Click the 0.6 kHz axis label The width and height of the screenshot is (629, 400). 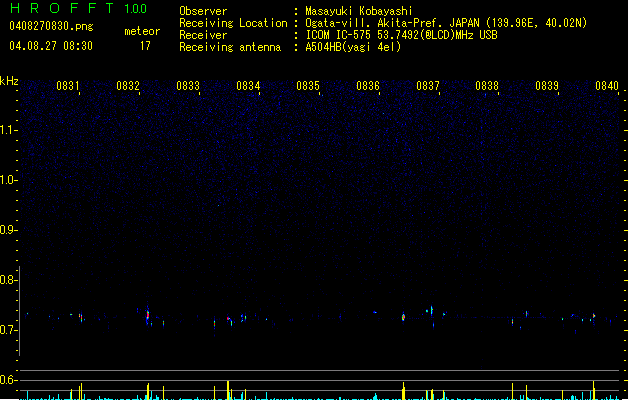[8, 380]
